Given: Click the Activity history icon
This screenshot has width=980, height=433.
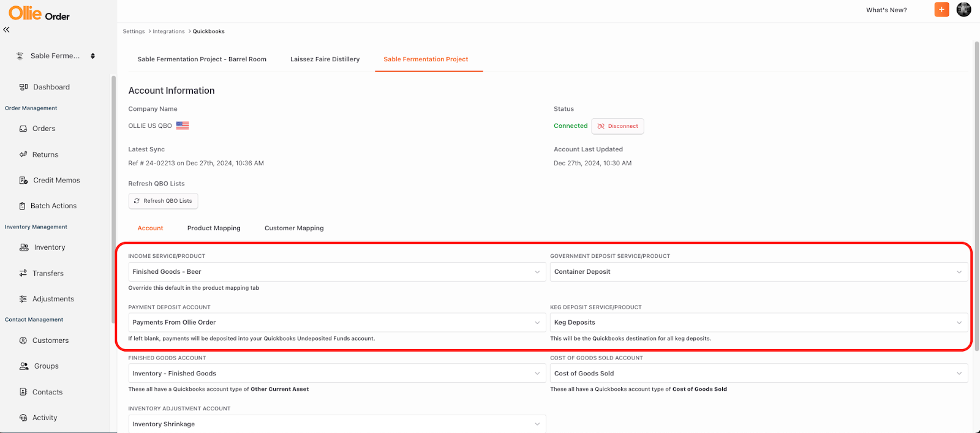Looking at the screenshot, I should coord(23,418).
